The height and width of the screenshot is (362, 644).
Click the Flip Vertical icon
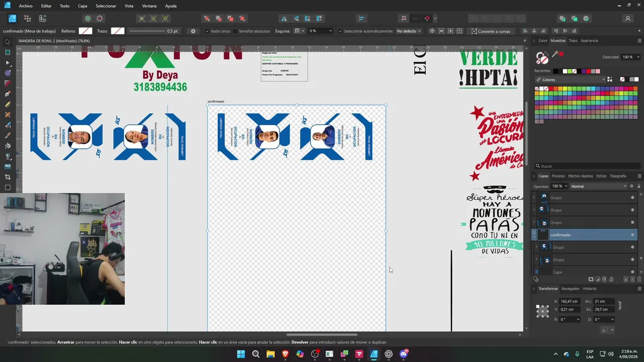[x=296, y=19]
